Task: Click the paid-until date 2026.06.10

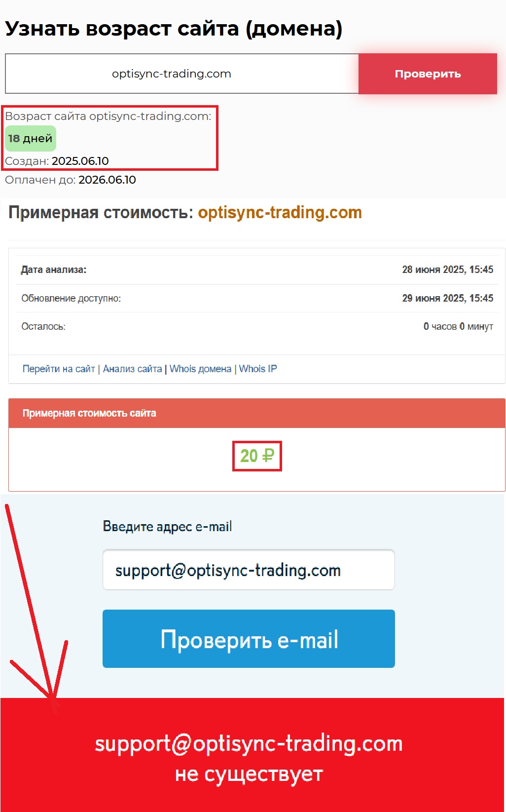Action: pyautogui.click(x=107, y=180)
